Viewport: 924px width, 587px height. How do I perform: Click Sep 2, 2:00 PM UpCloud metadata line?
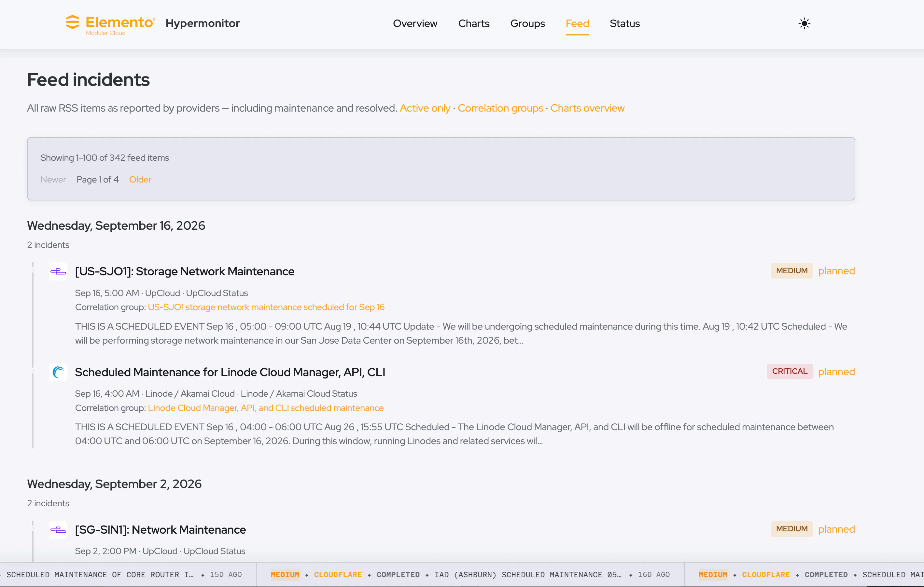160,551
